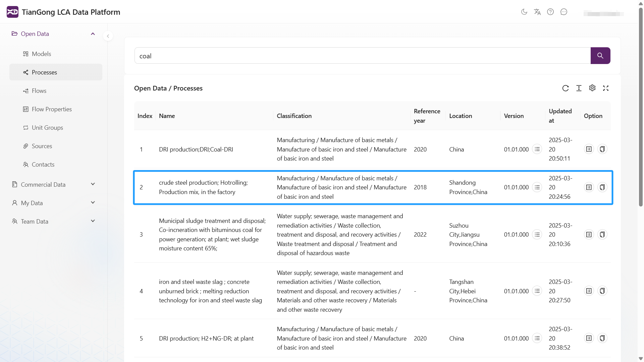This screenshot has height=362, width=644.
Task: Collapse the sidebar with the chevron handle
Action: click(x=108, y=36)
